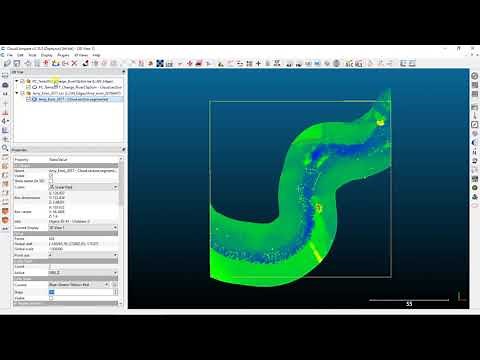The height and width of the screenshot is (360, 480).
Task: Select the selected Cloud section segmented row
Action: coord(73,99)
